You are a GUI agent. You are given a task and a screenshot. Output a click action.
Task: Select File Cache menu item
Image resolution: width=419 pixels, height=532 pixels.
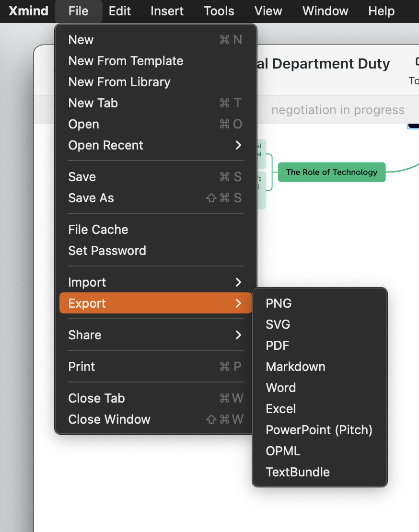click(x=155, y=230)
